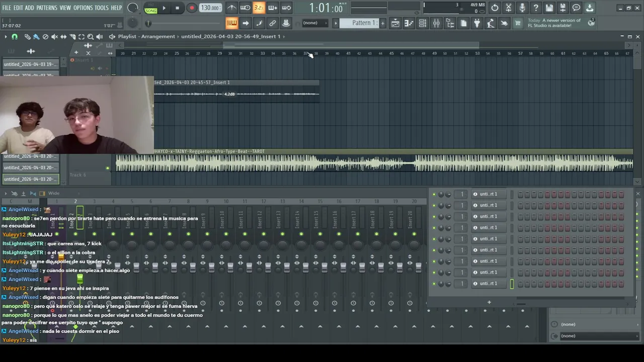Mute the first channel rack channel LED
644x362 pixels.
434,194
